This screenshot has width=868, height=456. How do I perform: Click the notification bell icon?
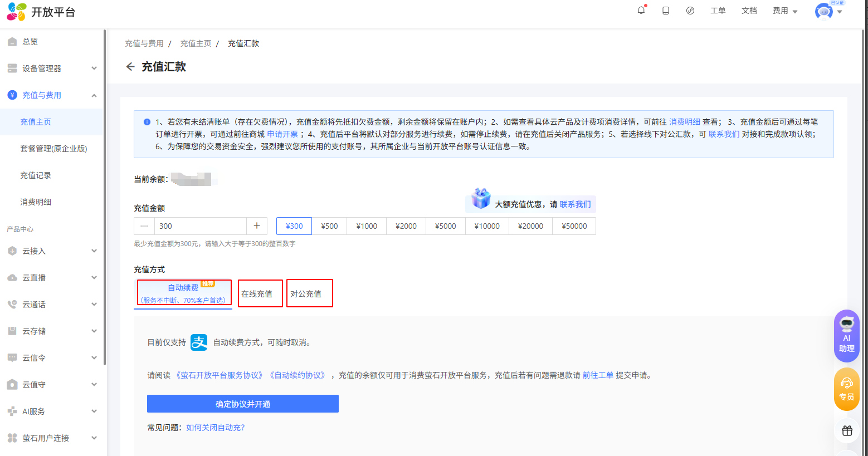point(641,11)
